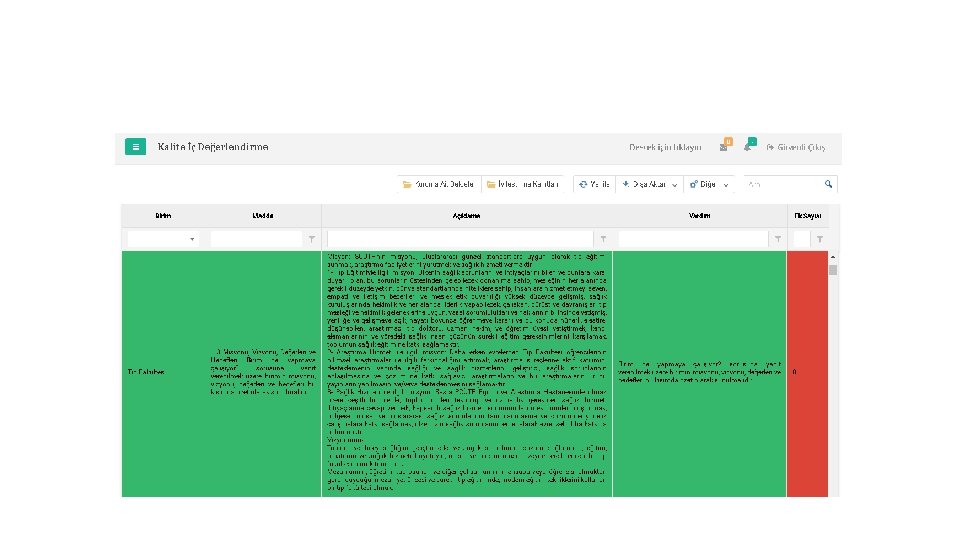Click the Yenile refresh button
This screenshot has height=540, width=960.
click(x=594, y=184)
